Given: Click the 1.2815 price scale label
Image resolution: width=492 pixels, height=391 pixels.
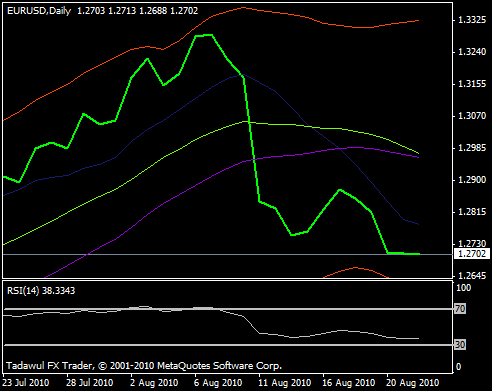Looking at the screenshot, I should (x=472, y=212).
